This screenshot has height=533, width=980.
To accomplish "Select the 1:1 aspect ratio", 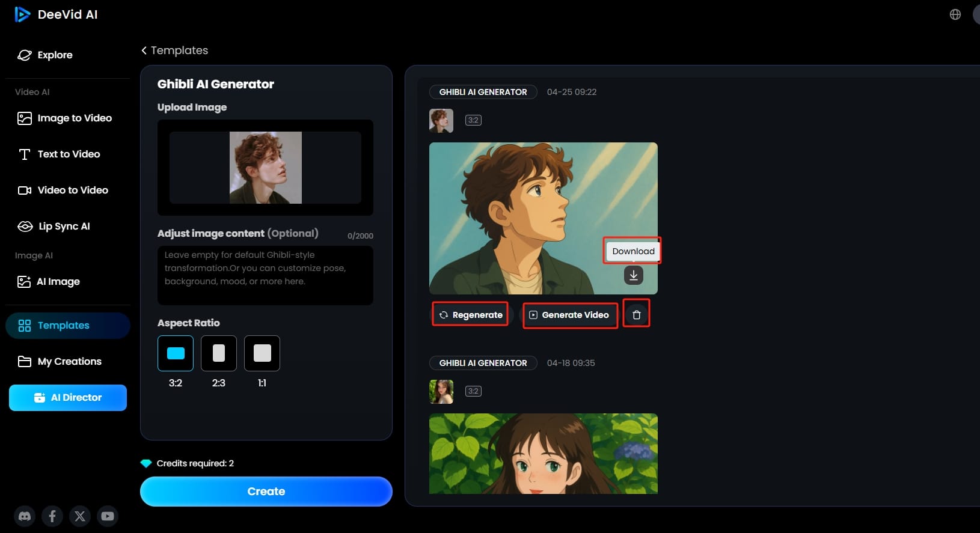I will coord(262,353).
